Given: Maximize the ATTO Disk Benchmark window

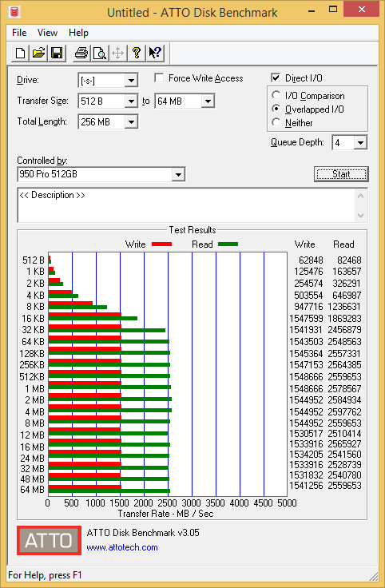Looking at the screenshot, I should pyautogui.click(x=333, y=10).
